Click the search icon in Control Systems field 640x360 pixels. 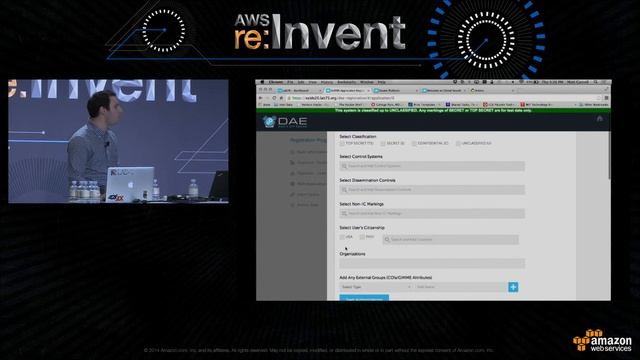click(344, 166)
